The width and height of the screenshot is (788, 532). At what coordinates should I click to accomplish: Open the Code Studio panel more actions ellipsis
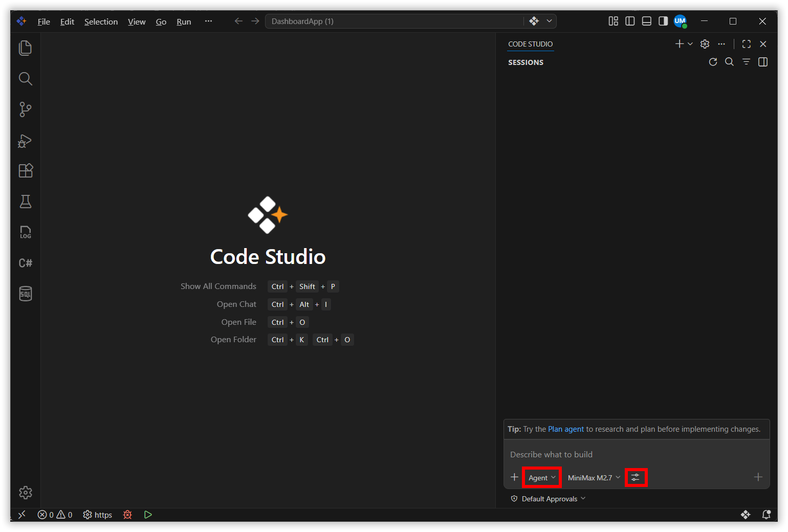721,44
